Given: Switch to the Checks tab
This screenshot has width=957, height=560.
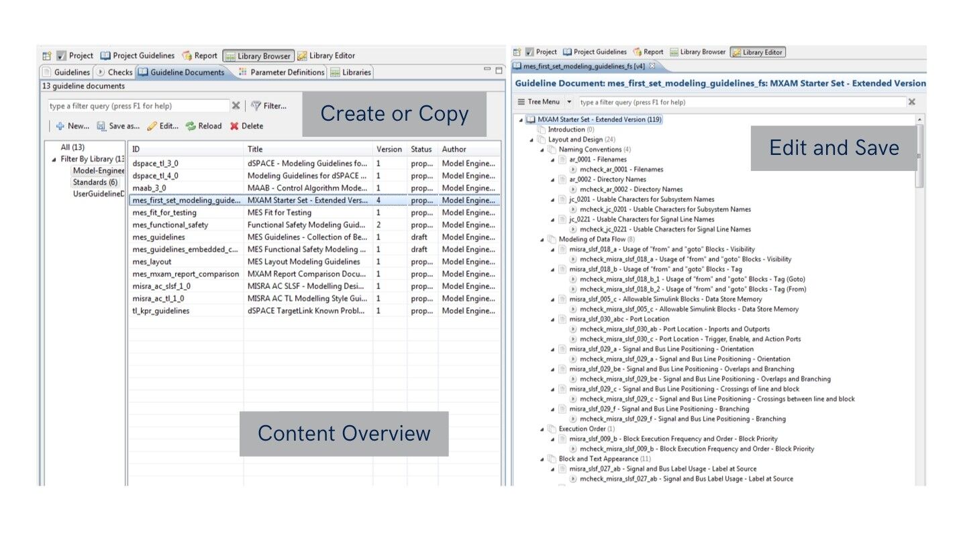Looking at the screenshot, I should pyautogui.click(x=116, y=72).
